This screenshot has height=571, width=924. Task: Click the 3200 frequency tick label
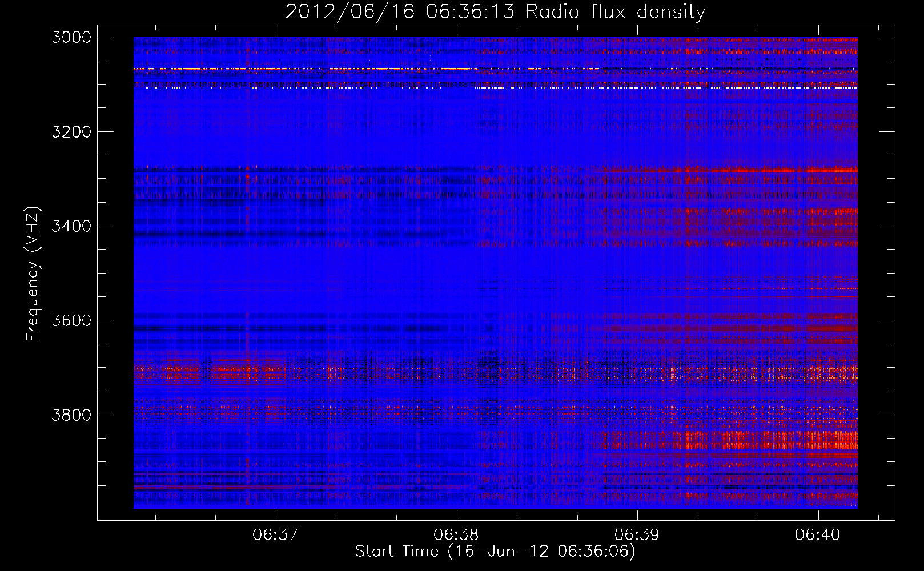(x=71, y=132)
